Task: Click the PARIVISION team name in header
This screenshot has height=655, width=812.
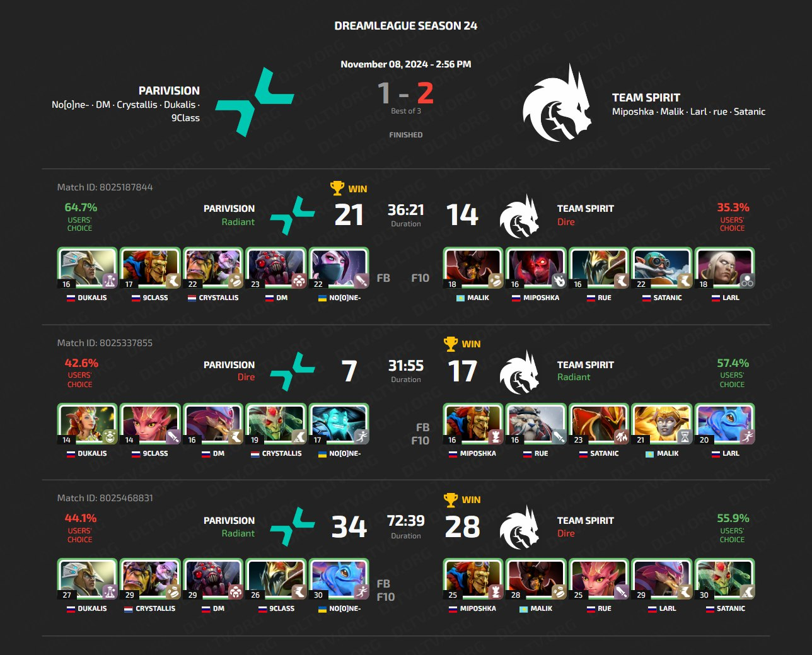Action: (169, 91)
